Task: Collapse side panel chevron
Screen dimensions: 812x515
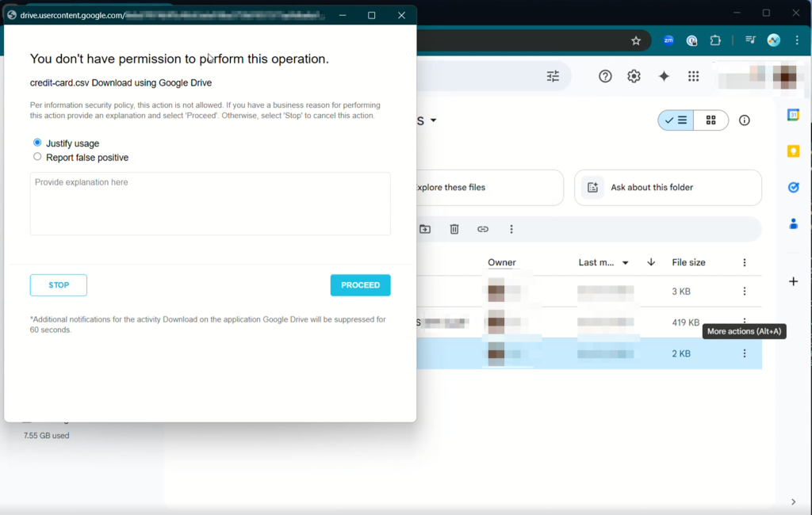Action: [x=793, y=502]
